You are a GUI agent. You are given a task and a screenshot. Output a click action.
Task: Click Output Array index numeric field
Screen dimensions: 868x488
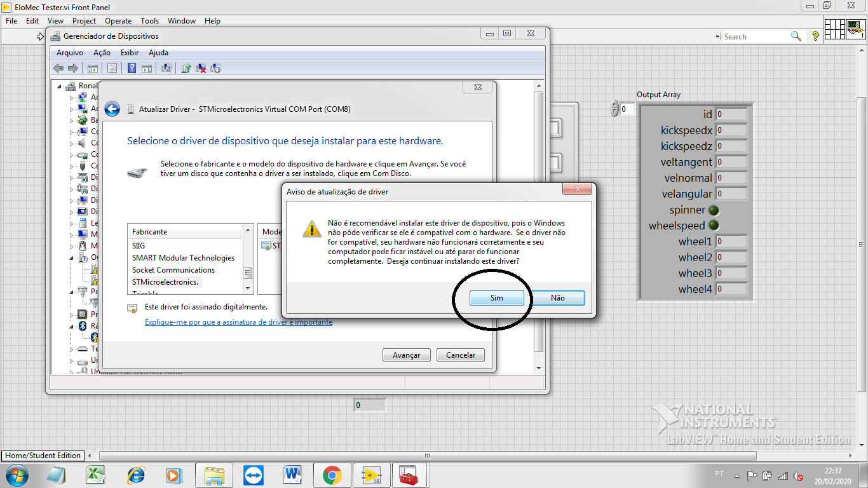click(627, 109)
